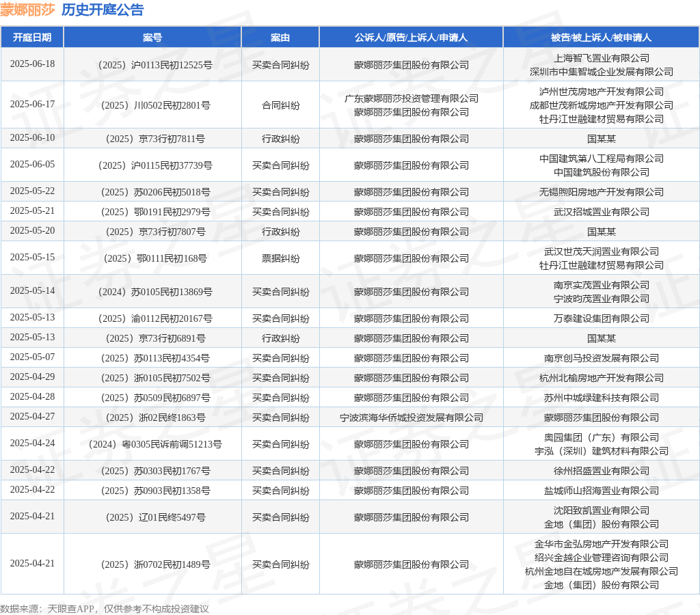This screenshot has width=700, height=615.
Task: Click defendant 绍兴金越企业管理咨询有限公司
Action: click(x=602, y=558)
